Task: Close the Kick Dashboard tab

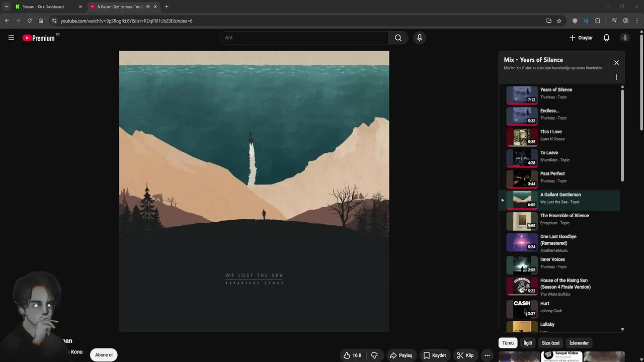Action: (x=80, y=7)
